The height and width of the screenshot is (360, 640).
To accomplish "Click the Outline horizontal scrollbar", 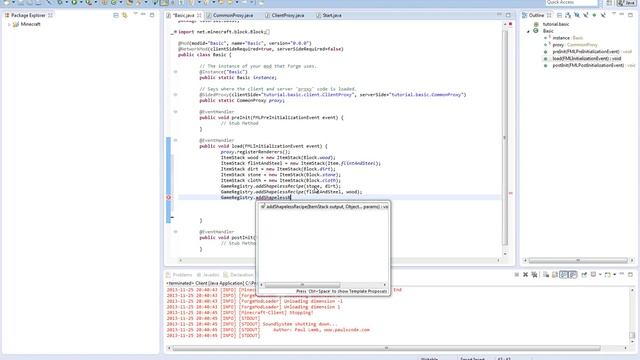I will click(578, 260).
